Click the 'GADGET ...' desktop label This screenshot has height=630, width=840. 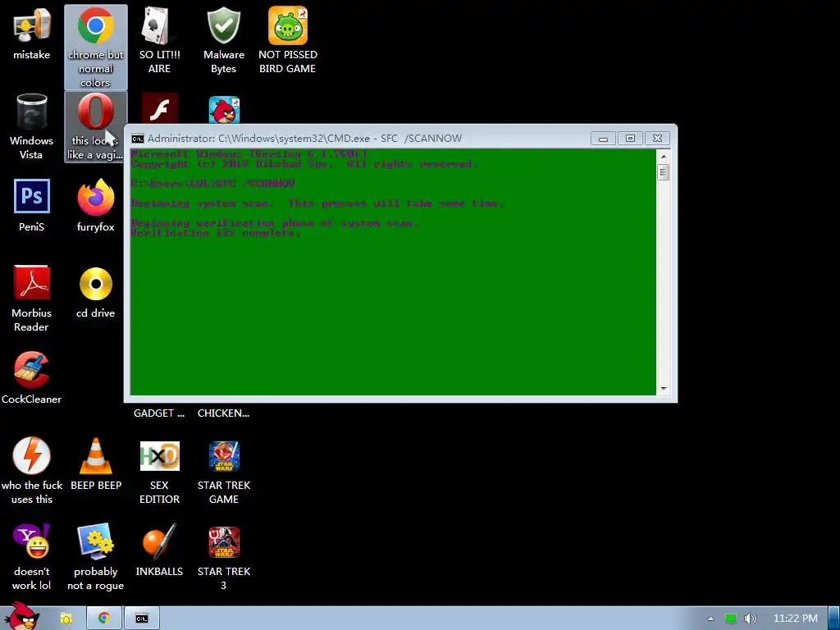tap(159, 413)
